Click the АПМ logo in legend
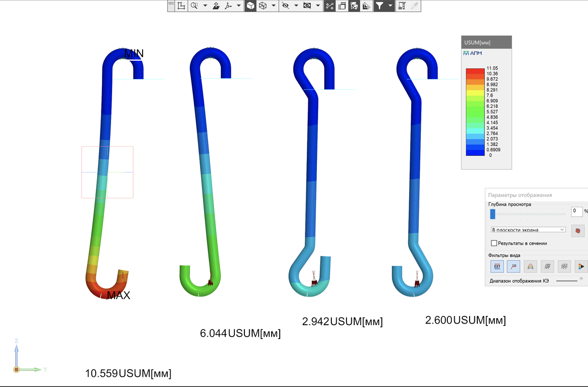 point(473,53)
